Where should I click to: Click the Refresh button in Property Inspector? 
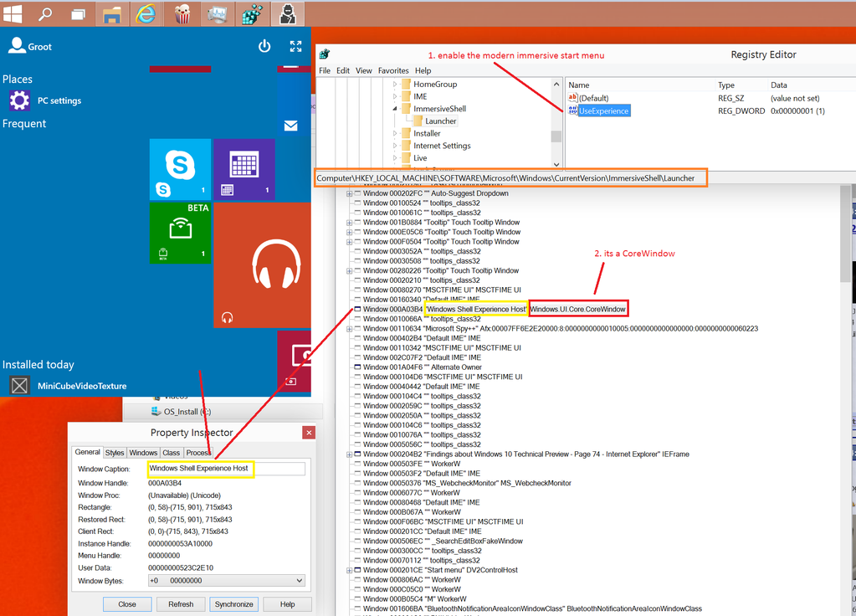point(181,604)
